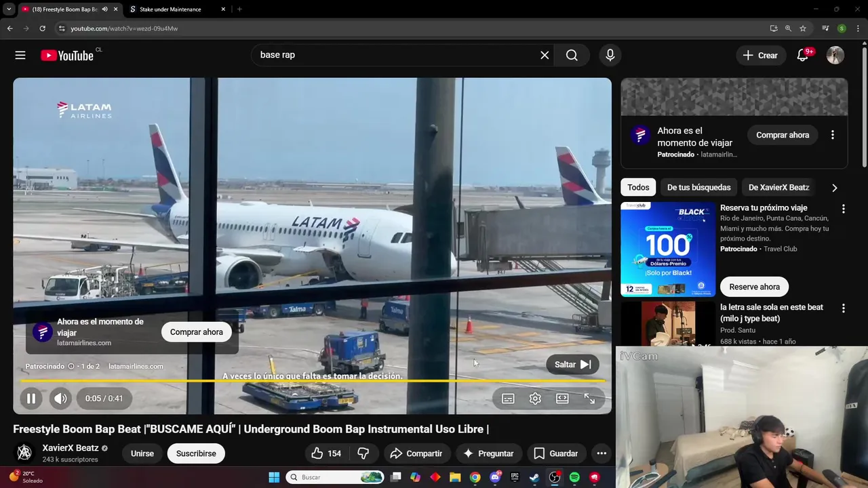Click Compartir to share video
This screenshot has height=488, width=868.
(x=416, y=453)
